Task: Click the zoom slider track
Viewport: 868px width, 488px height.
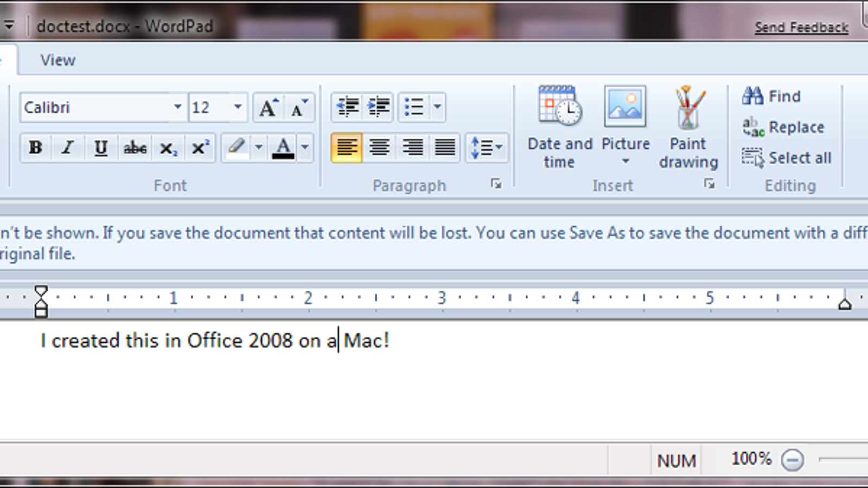Action: (844, 459)
